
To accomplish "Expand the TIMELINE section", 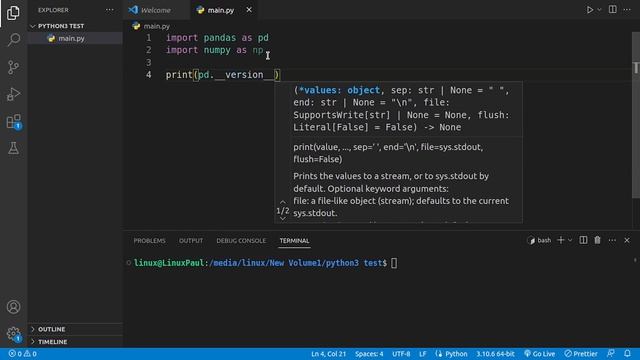I will point(52,342).
